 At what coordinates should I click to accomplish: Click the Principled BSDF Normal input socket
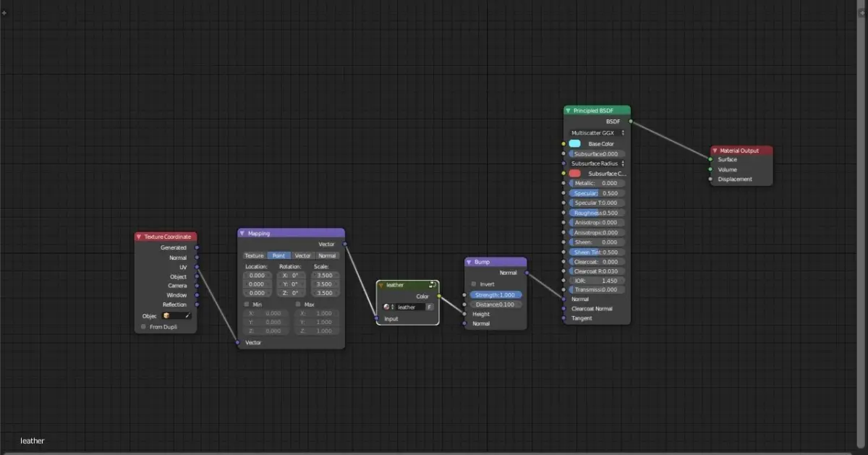pyautogui.click(x=563, y=299)
